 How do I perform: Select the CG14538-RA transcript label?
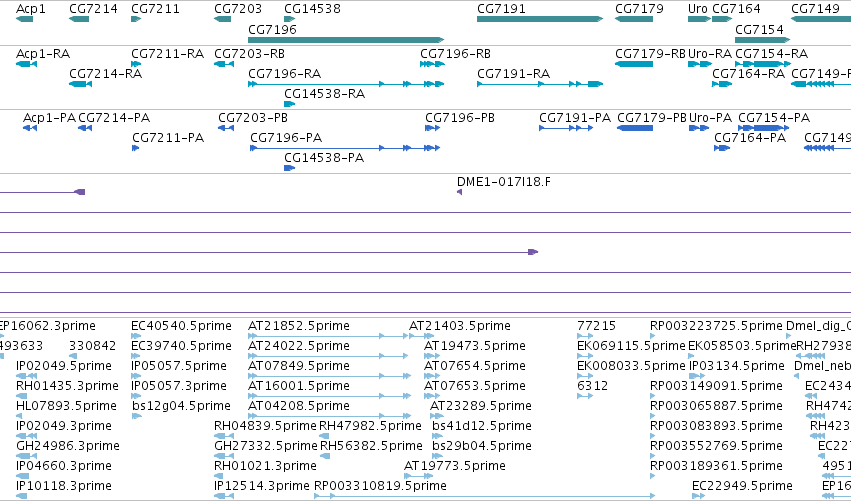[325, 94]
